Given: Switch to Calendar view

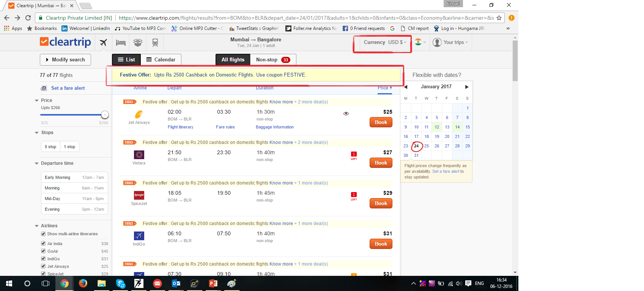Looking at the screenshot, I should (x=161, y=59).
